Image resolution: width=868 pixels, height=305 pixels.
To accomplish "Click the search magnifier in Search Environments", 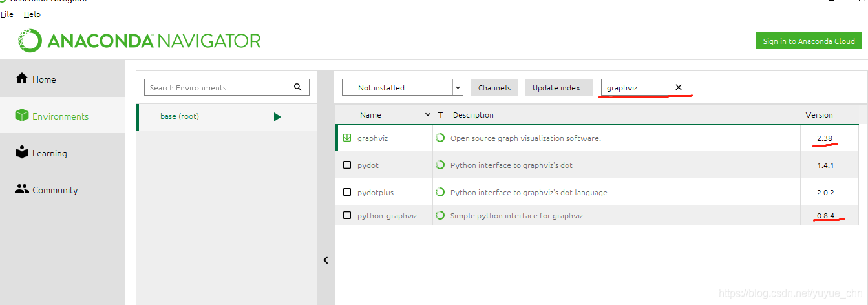I will pyautogui.click(x=298, y=87).
